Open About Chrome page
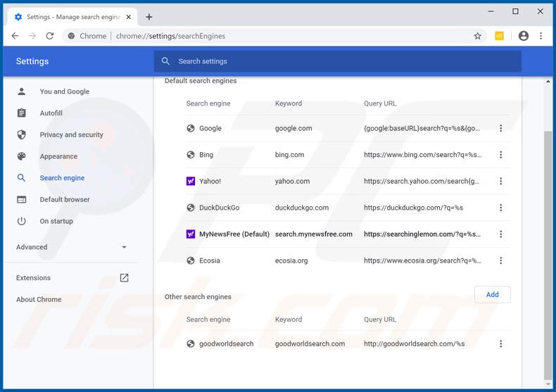 tap(39, 299)
